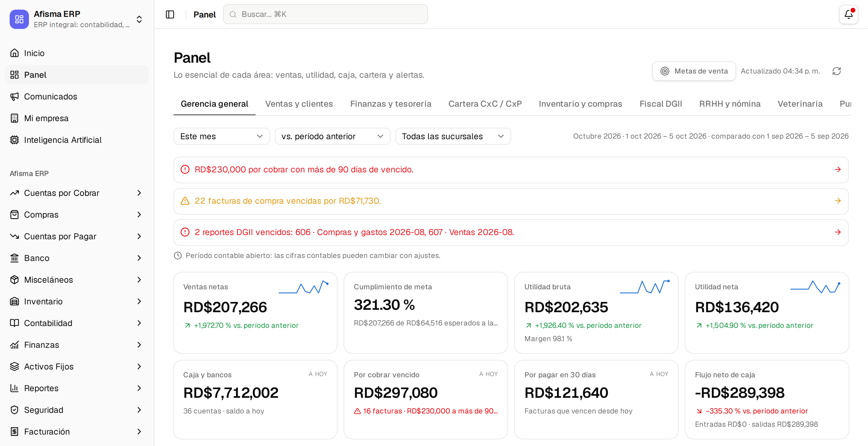Expand the Compras menu chevron

(x=139, y=215)
